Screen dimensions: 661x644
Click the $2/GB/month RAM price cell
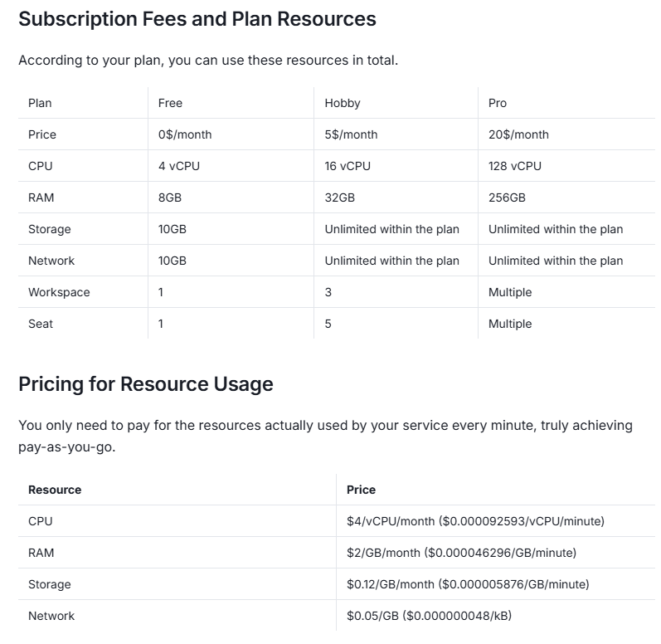coord(461,553)
